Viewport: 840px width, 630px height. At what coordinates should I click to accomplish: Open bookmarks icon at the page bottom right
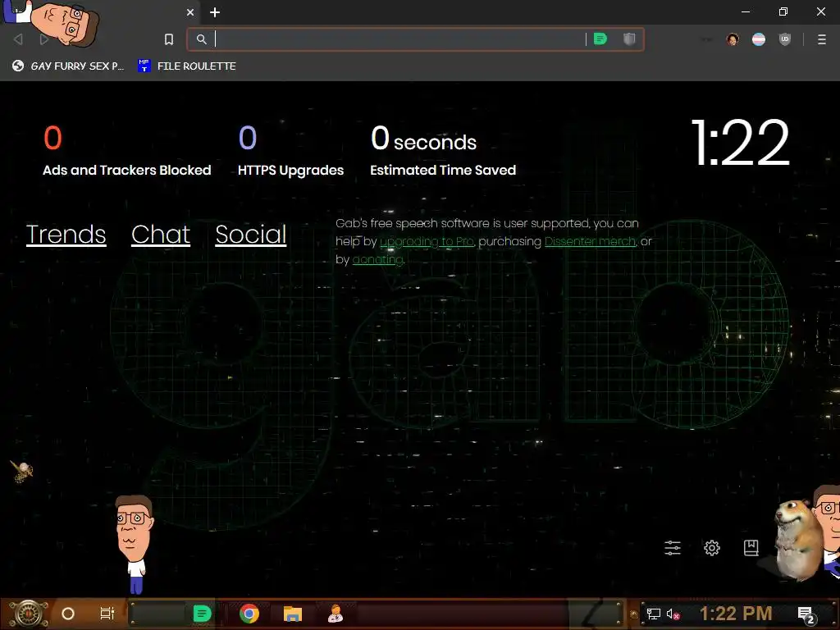point(751,547)
